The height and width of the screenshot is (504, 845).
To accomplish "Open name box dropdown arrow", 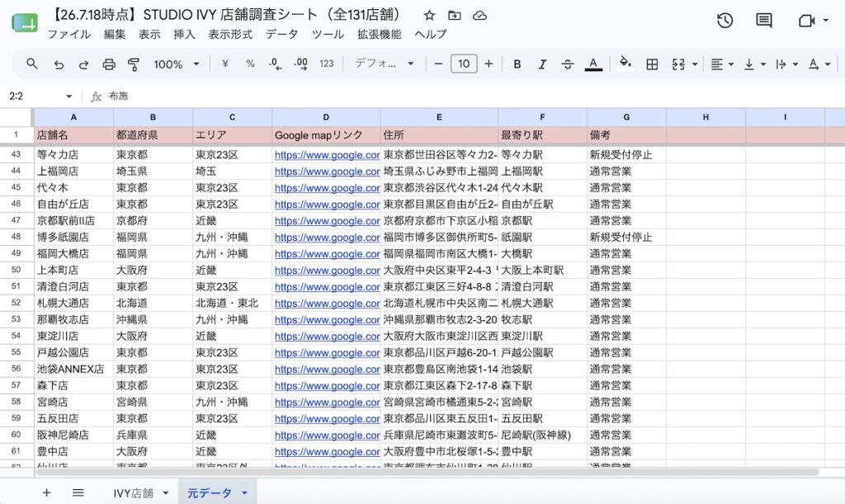I will (69, 97).
